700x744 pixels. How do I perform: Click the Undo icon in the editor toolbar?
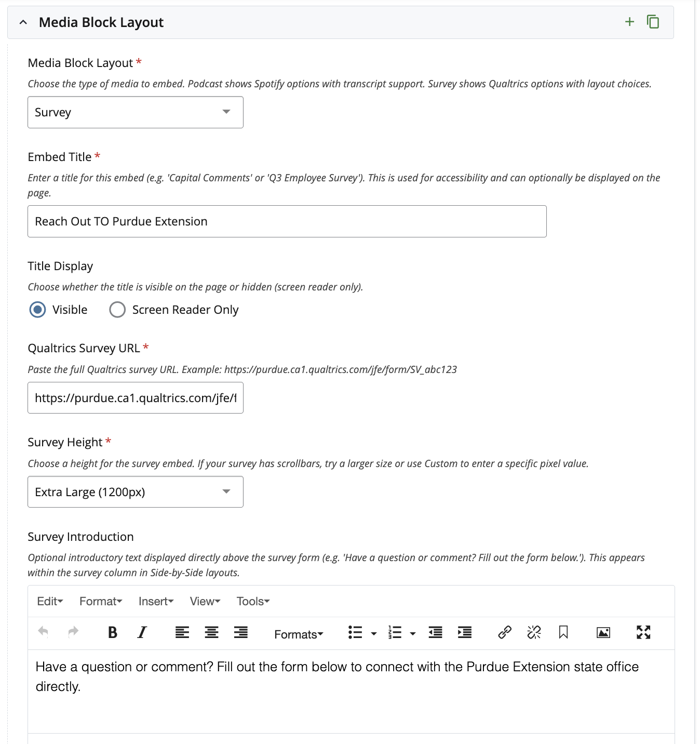click(x=43, y=632)
